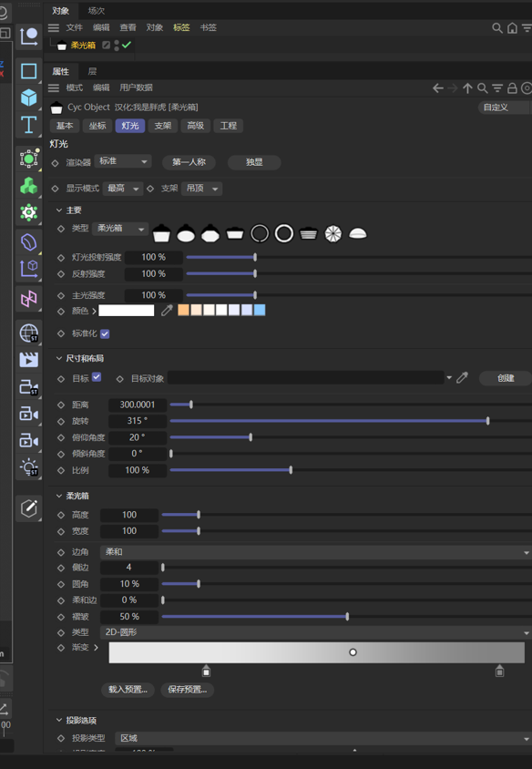The width and height of the screenshot is (532, 769).
Task: Collapse the 尺寸和布局 section
Action: [x=59, y=358]
